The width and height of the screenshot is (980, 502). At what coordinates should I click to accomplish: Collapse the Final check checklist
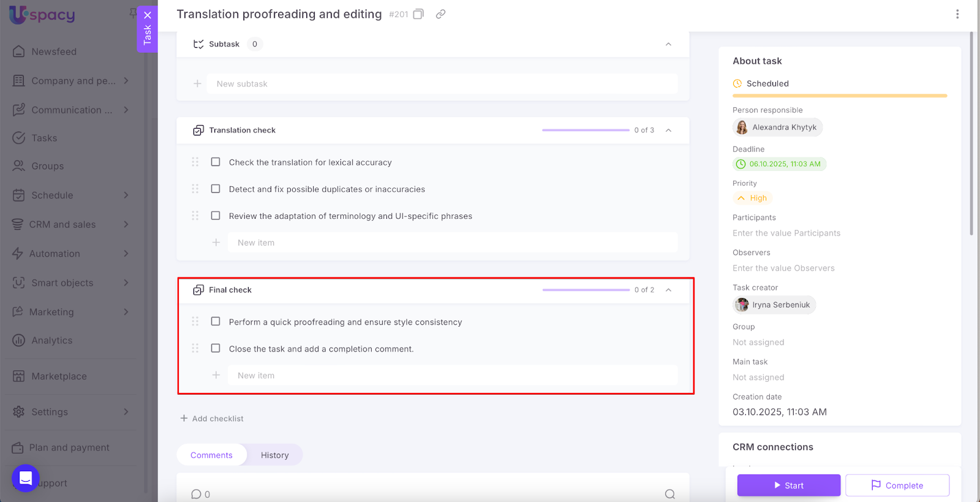click(668, 290)
